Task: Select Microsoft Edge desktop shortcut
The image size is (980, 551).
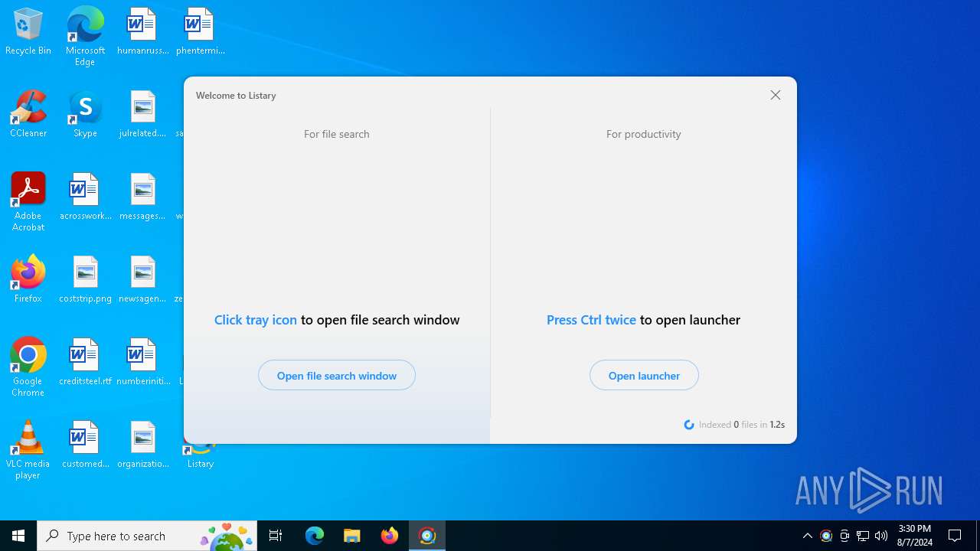Action: coord(85,37)
